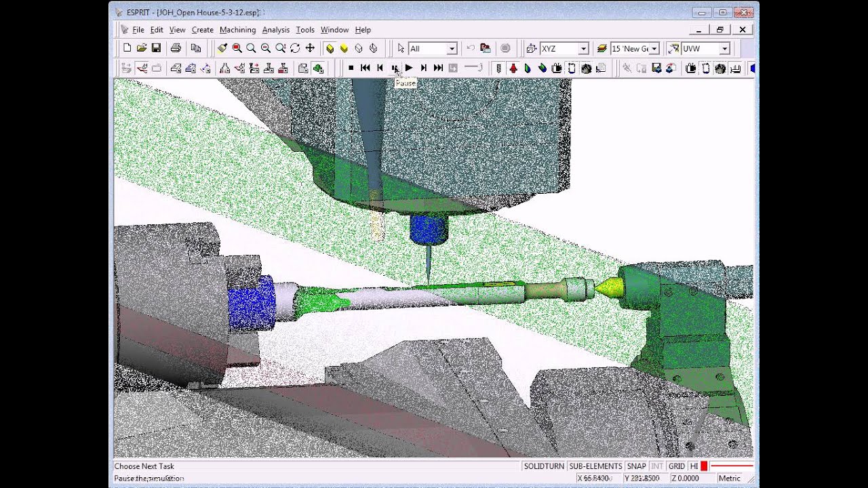This screenshot has width=868, height=488.
Task: Toggle the wireframe cube view
Action: [359, 48]
